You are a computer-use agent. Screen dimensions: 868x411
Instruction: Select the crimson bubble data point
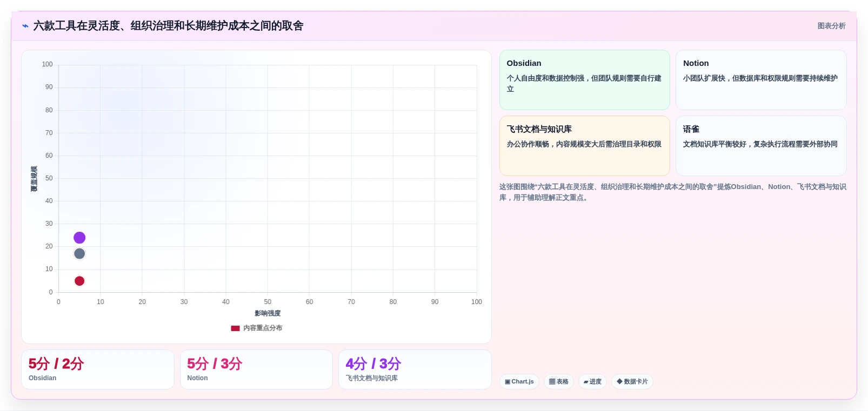pos(79,281)
